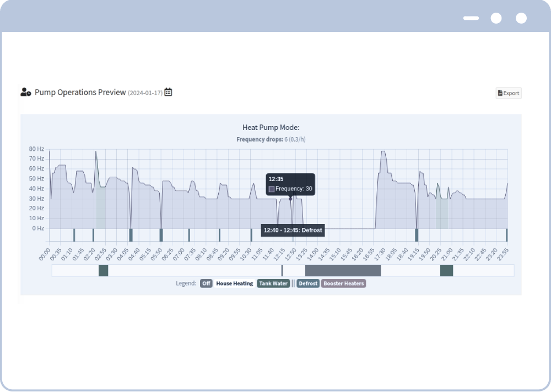Click the Export button
The height and width of the screenshot is (392, 551).
508,93
